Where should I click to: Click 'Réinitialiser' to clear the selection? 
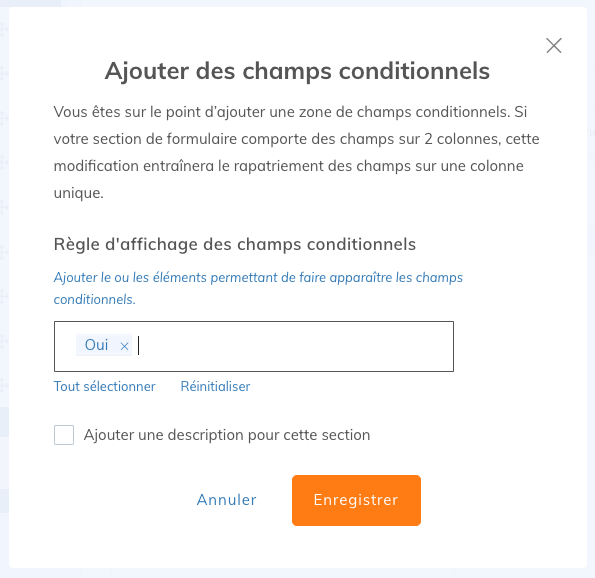pos(215,386)
